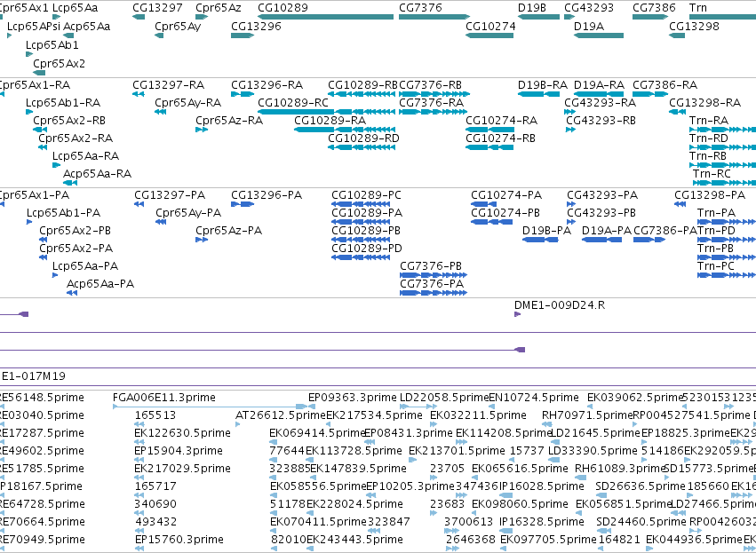Click the LD22058.5prime EST label
The width and height of the screenshot is (756, 553).
(x=444, y=398)
